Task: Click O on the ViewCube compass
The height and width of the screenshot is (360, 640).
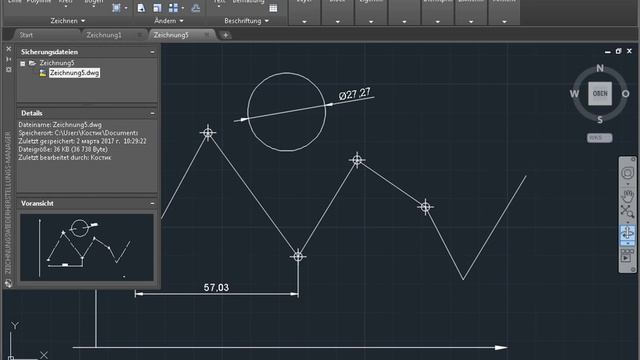Action: coord(625,94)
